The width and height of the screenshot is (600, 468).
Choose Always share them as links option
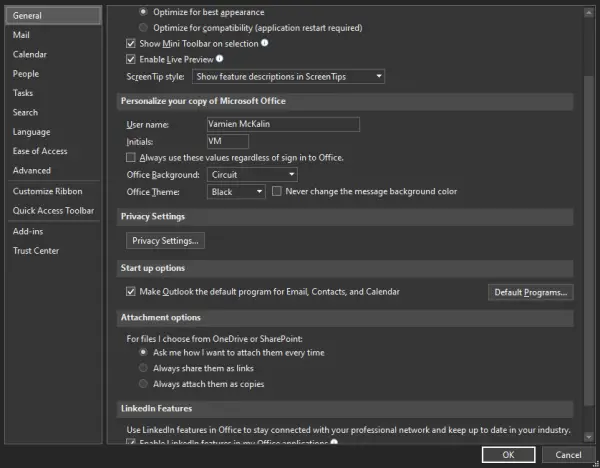click(x=143, y=368)
